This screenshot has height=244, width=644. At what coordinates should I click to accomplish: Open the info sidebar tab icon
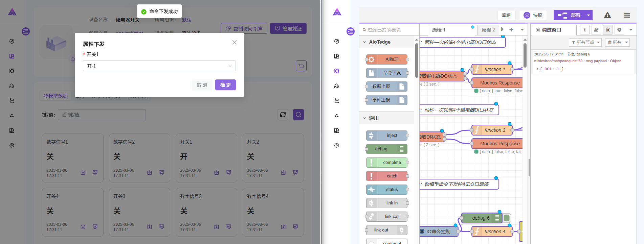tap(584, 30)
